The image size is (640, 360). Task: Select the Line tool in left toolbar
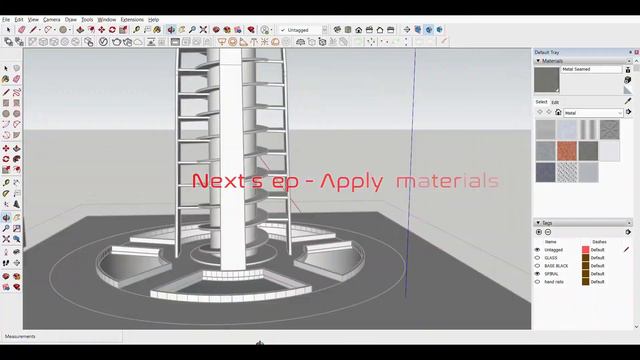[6, 92]
